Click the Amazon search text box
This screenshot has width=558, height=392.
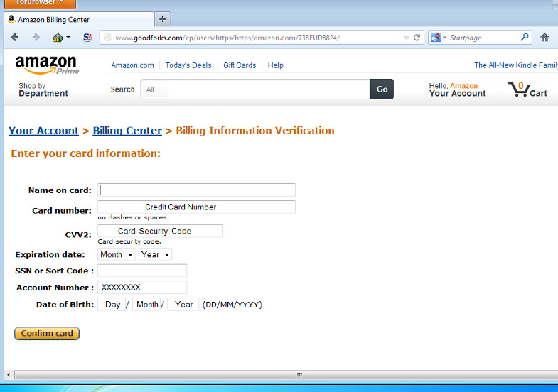[x=269, y=89]
